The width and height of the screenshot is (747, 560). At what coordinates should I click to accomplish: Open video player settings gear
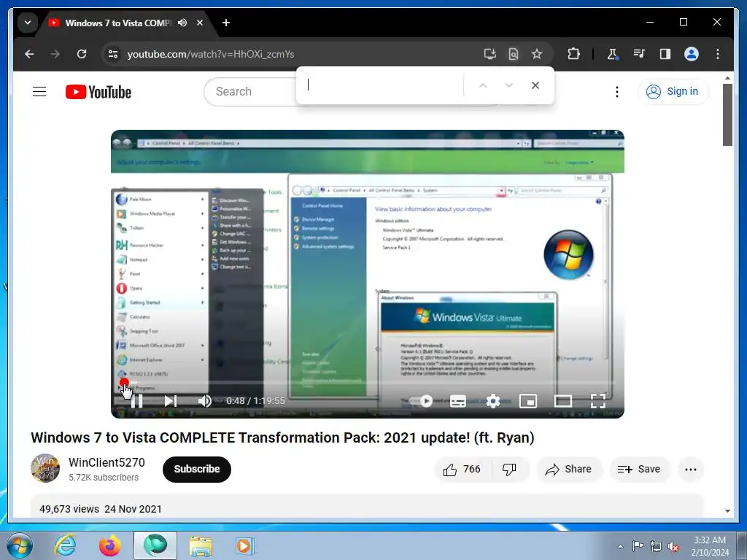pos(493,401)
